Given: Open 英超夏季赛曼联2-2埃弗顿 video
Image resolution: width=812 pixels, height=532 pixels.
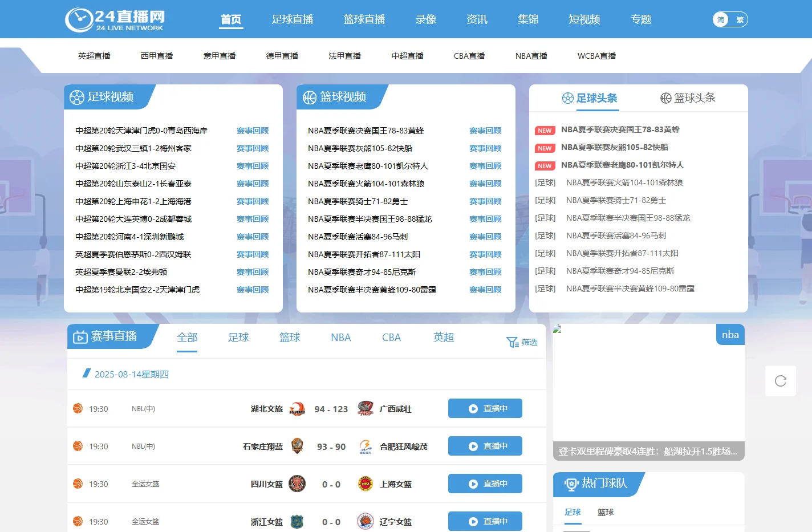Looking at the screenshot, I should pyautogui.click(x=121, y=272).
